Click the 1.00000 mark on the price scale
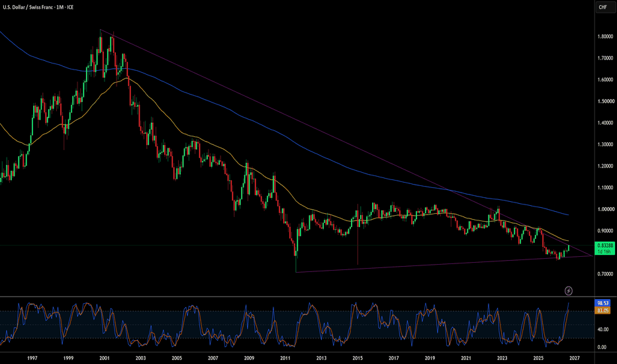The width and height of the screenshot is (617, 364). [605, 209]
